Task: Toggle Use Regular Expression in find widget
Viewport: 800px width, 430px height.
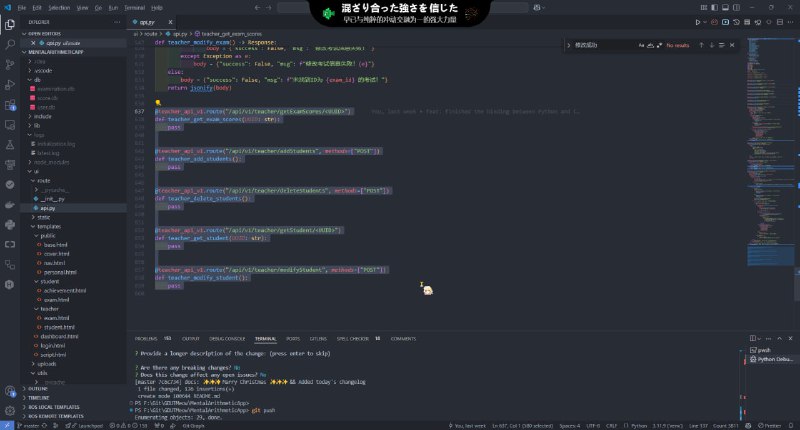Action: 658,45
